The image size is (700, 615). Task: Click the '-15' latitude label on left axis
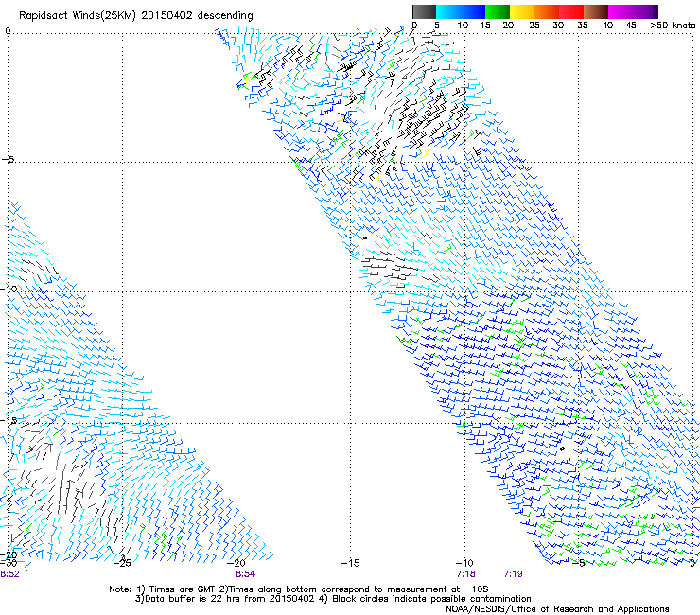point(9,420)
